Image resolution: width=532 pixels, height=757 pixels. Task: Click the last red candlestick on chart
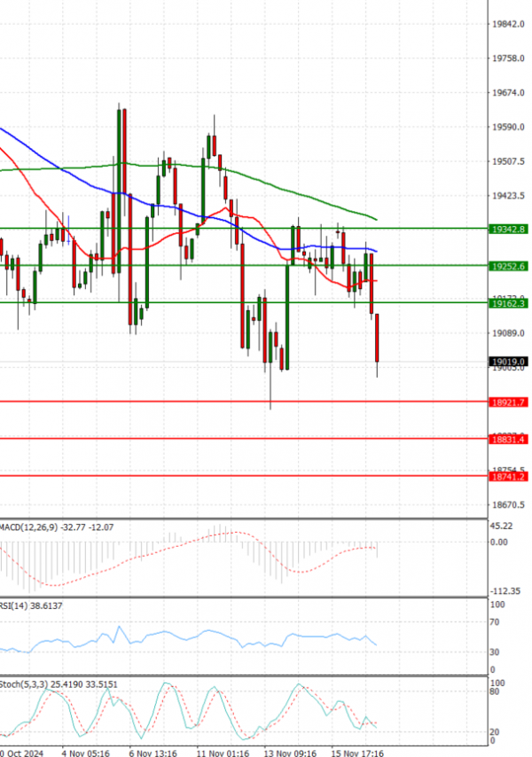click(x=378, y=337)
